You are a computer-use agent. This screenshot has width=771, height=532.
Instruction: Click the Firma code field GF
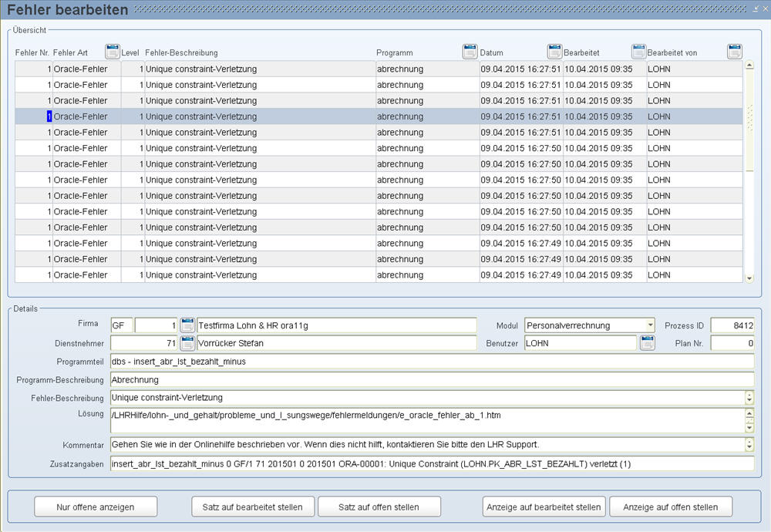pyautogui.click(x=122, y=325)
